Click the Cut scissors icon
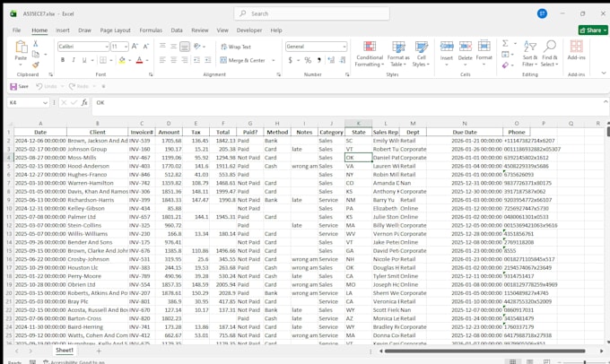 (x=35, y=44)
